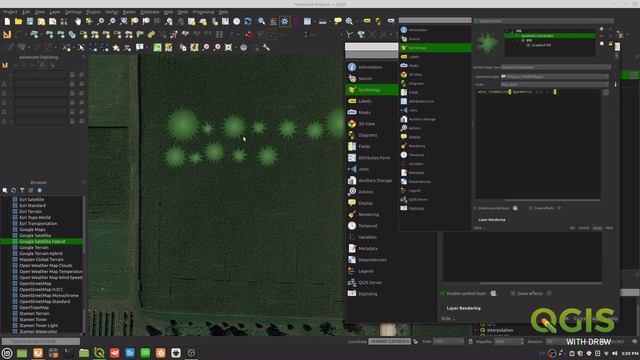Click the Add Selected Layers icon in Browser panel
640x360 pixels.
[x=5, y=190]
